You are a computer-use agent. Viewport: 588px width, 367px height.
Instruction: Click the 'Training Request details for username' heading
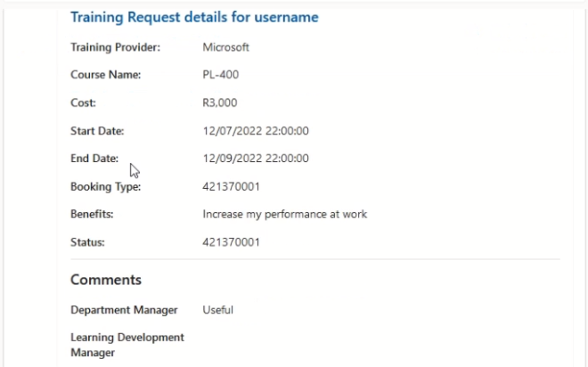tap(194, 17)
